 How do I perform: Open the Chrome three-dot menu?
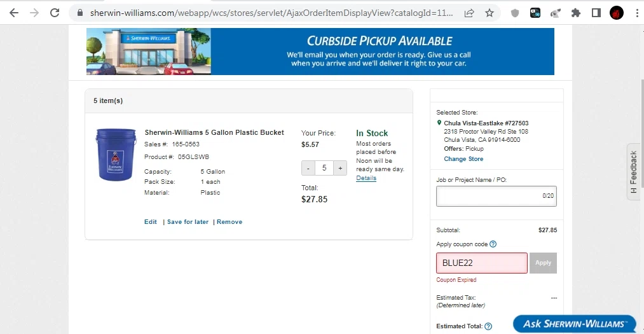coord(636,13)
